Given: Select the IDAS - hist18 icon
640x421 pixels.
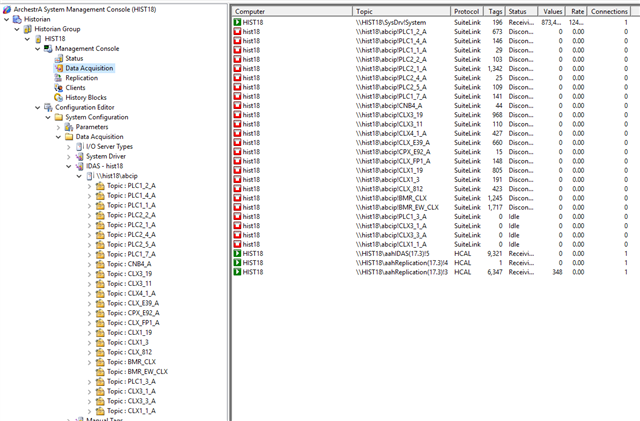Looking at the screenshot, I should click(x=80, y=166).
